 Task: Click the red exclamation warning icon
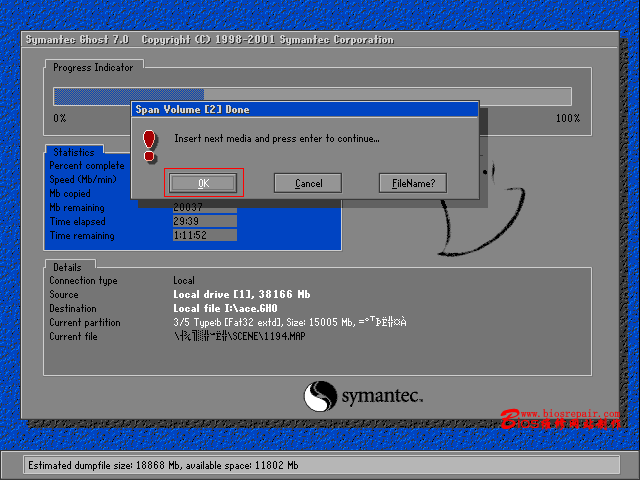point(149,146)
